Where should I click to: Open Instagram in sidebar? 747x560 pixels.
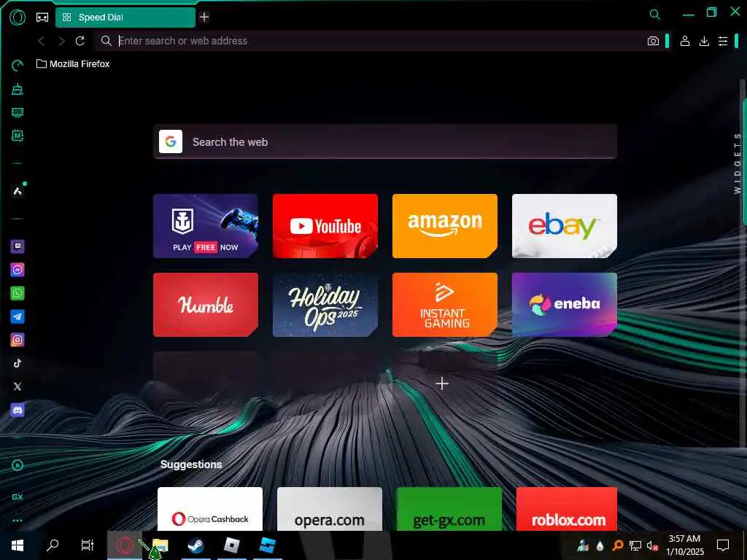pyautogui.click(x=18, y=340)
